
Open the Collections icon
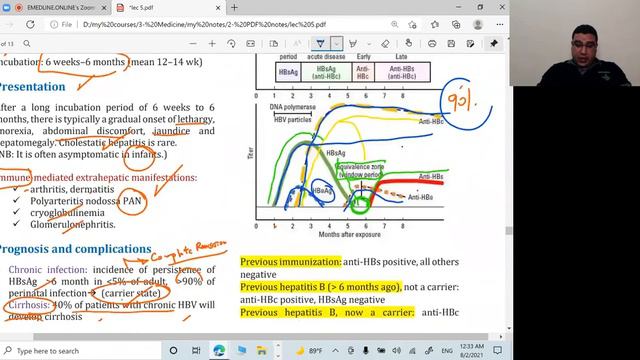pos(456,24)
